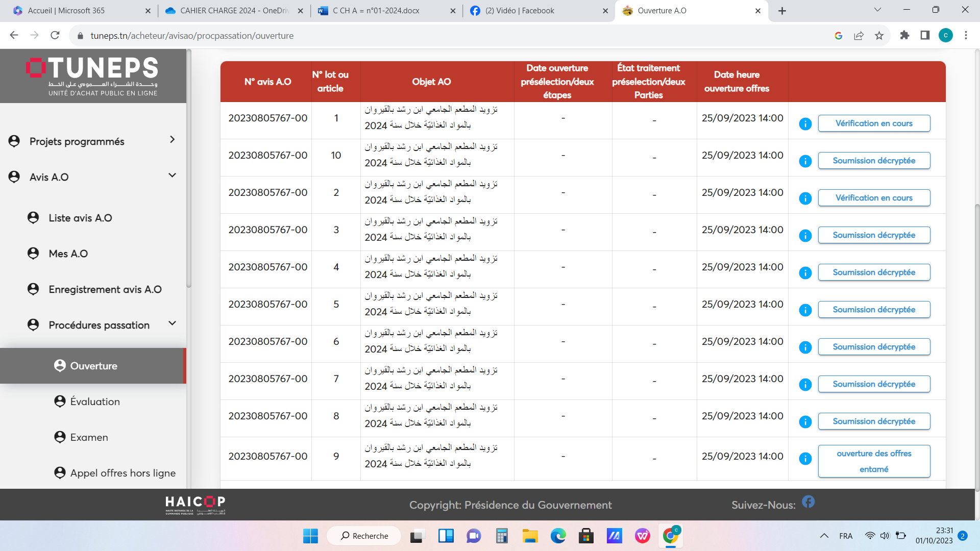Image resolution: width=980 pixels, height=551 pixels.
Task: Click the info icon for lot 1
Action: pos(805,124)
